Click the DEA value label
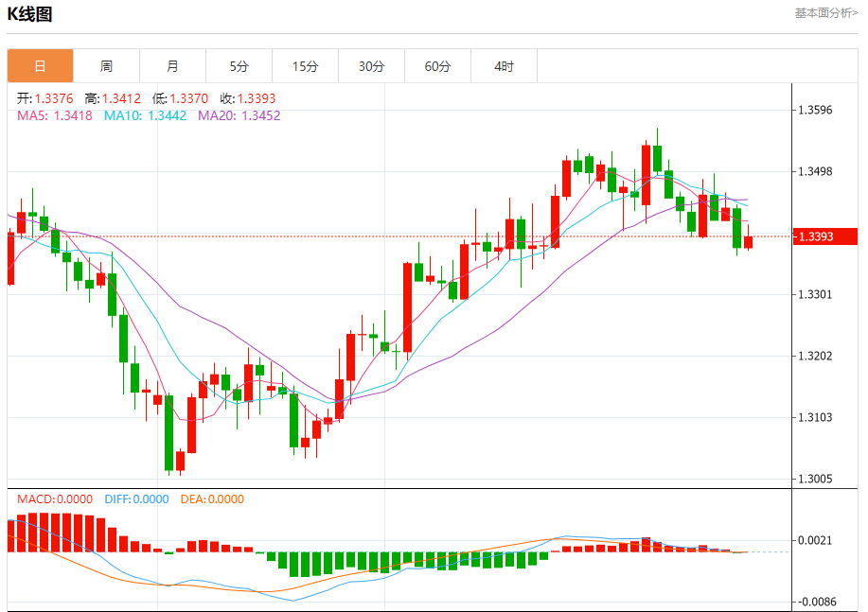This screenshot has height=612, width=868. tap(212, 499)
